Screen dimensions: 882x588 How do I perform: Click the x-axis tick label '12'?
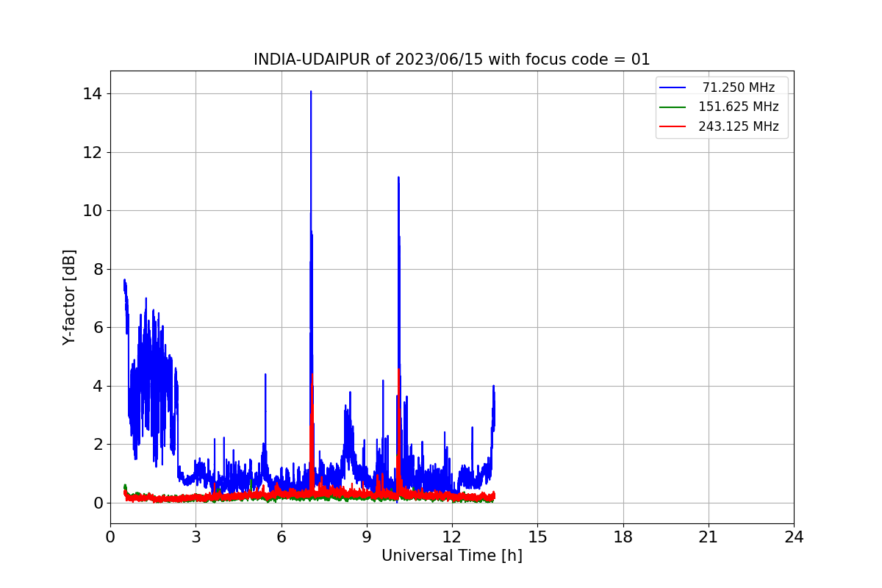pyautogui.click(x=452, y=537)
